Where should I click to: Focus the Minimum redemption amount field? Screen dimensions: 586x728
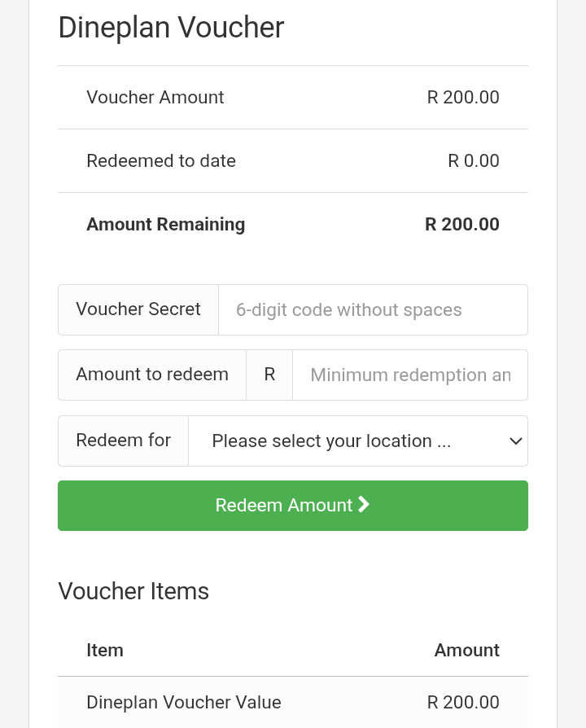[x=410, y=375]
